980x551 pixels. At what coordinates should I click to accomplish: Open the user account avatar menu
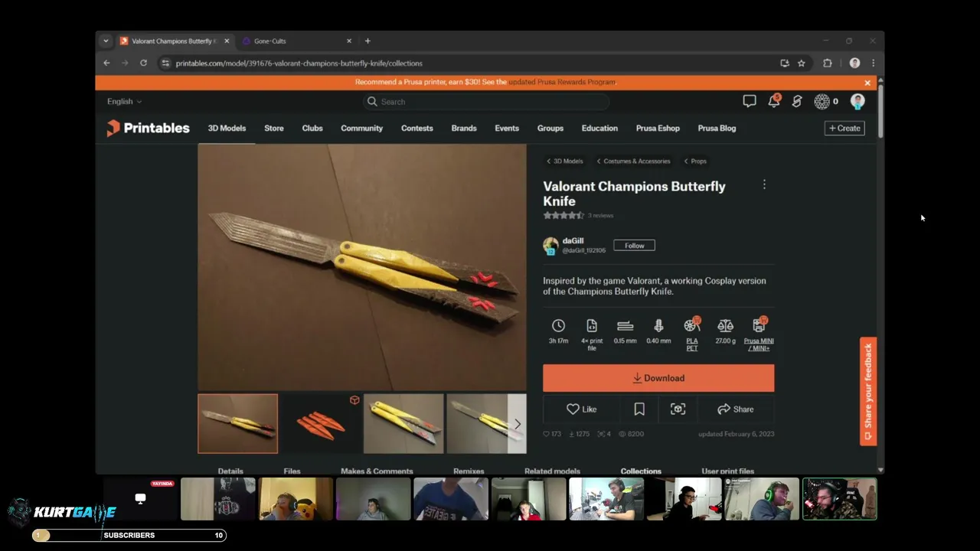[x=857, y=101]
